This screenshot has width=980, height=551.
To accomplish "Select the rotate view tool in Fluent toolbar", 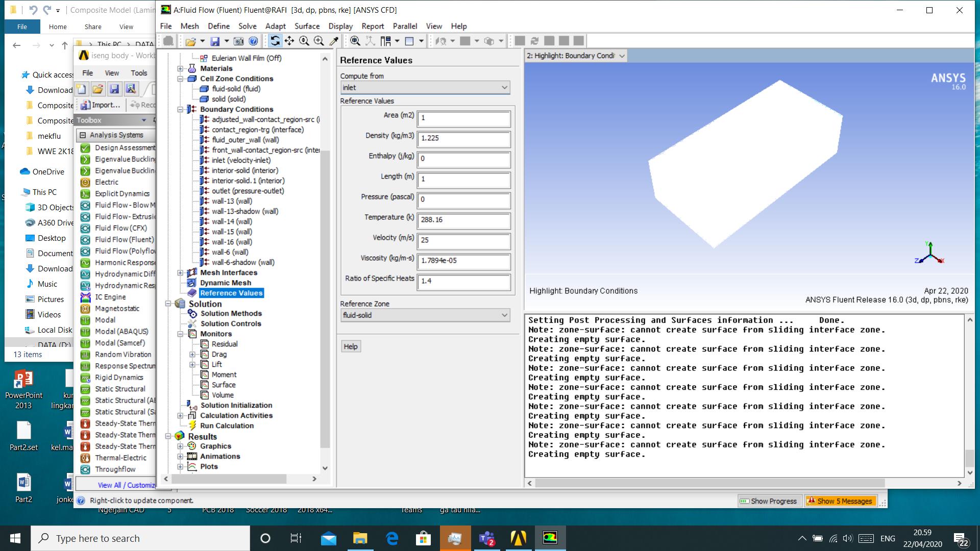I will pyautogui.click(x=275, y=41).
